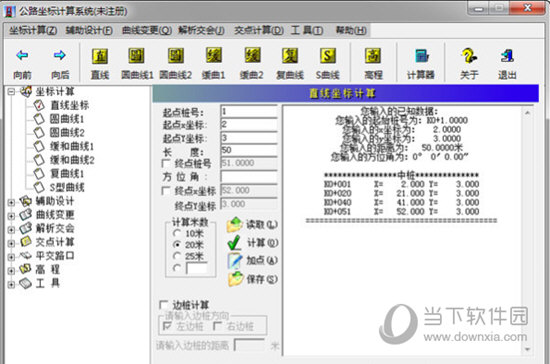Expand the 辅助设计 tree node
550x364 pixels.
(11, 202)
